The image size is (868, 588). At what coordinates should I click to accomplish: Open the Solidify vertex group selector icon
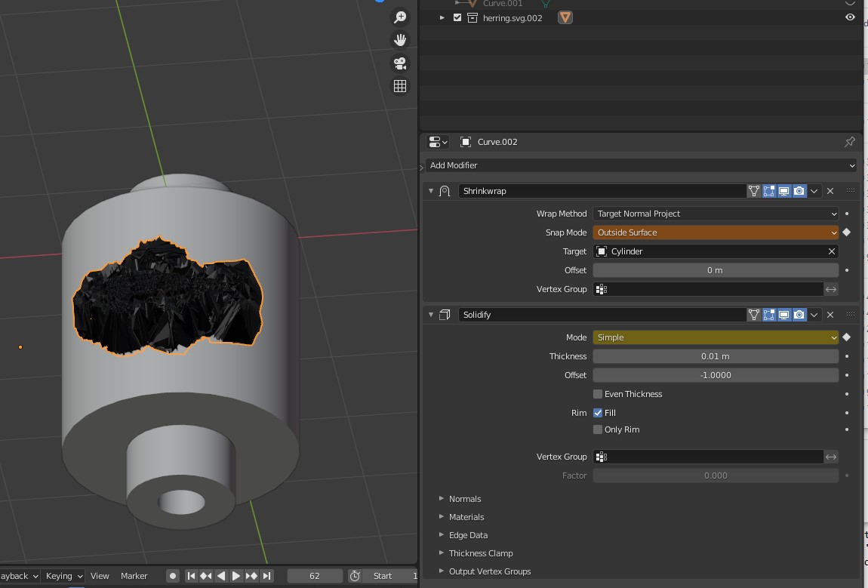pyautogui.click(x=601, y=457)
